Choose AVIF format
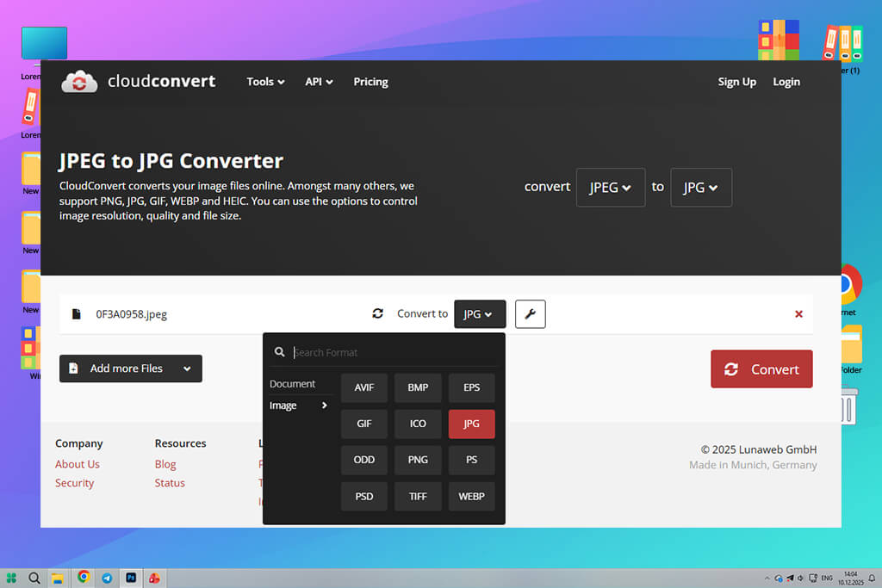This screenshot has height=588, width=882. click(x=364, y=387)
